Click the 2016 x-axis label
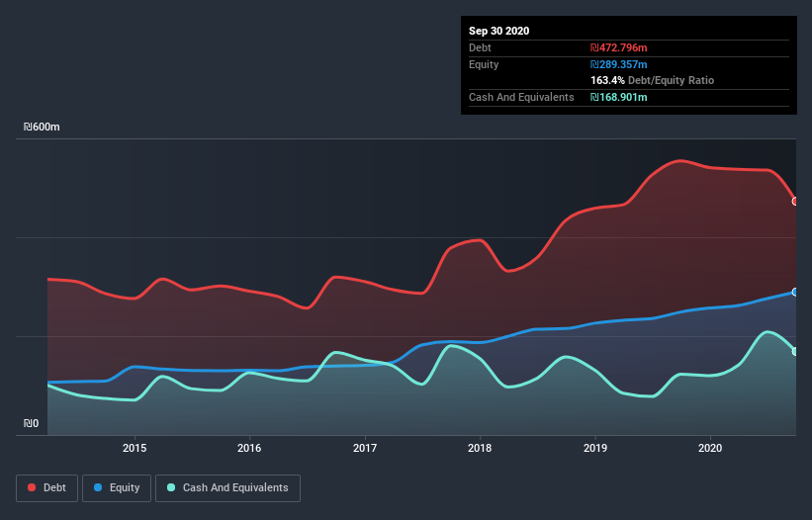The width and height of the screenshot is (812, 520). (x=249, y=448)
